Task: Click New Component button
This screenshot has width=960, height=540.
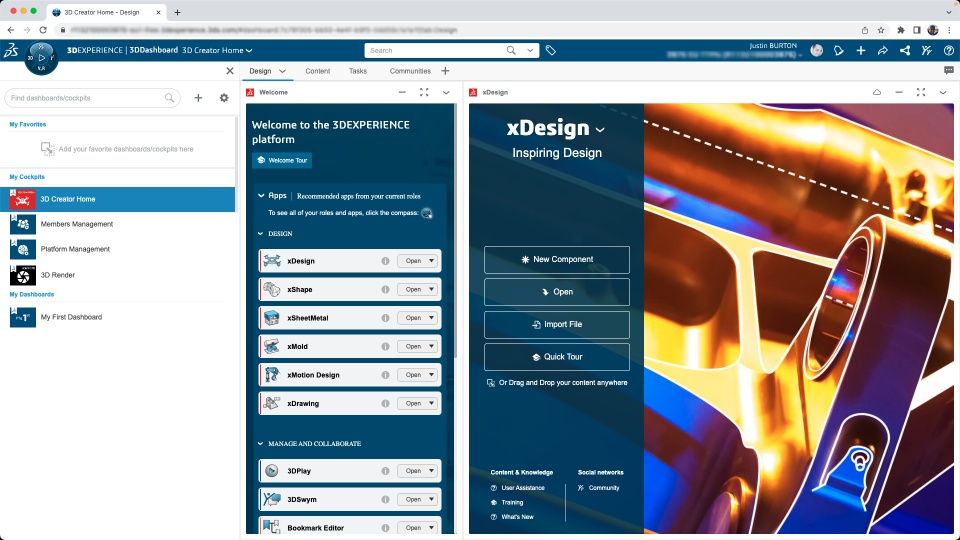Action: pos(557,260)
